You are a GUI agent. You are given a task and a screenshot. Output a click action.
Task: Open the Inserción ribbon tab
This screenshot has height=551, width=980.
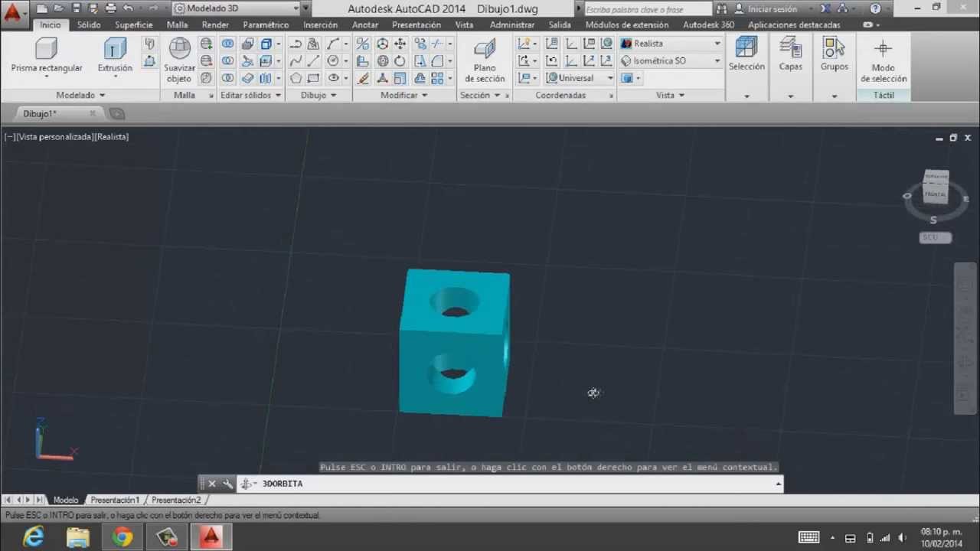click(320, 24)
